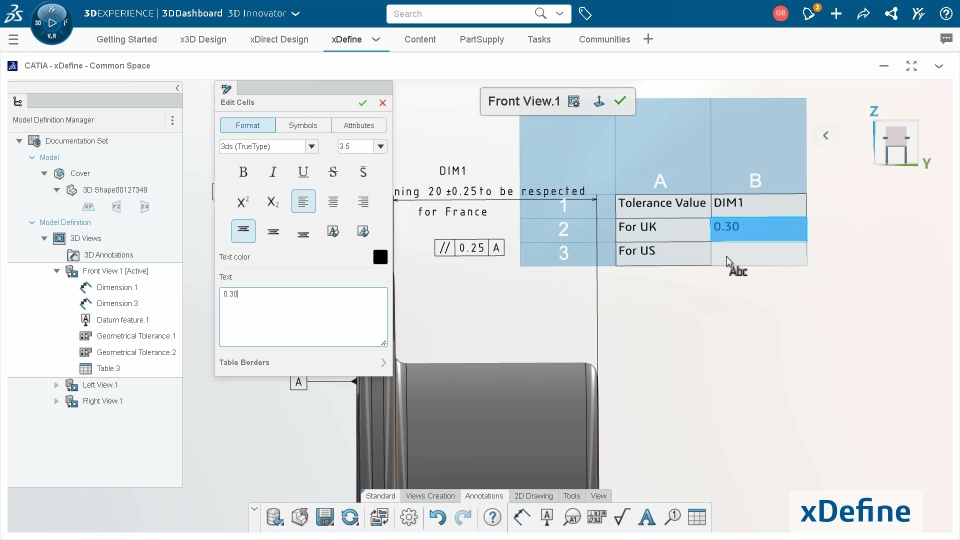
Task: Cancel Edit Cells with red X
Action: (383, 103)
